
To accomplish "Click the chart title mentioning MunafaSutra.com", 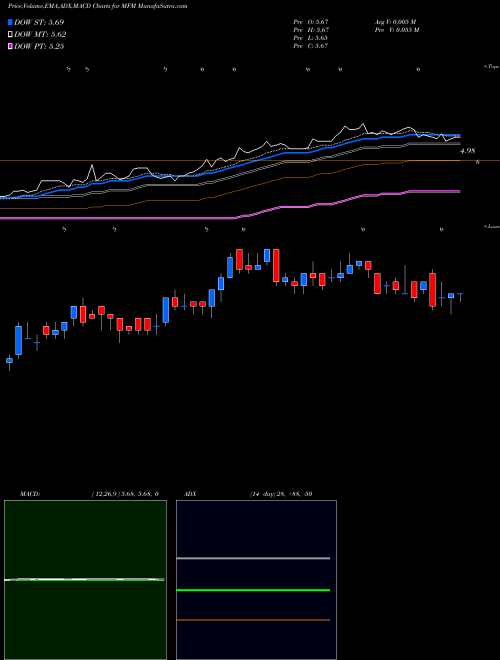I will pyautogui.click(x=98, y=6).
